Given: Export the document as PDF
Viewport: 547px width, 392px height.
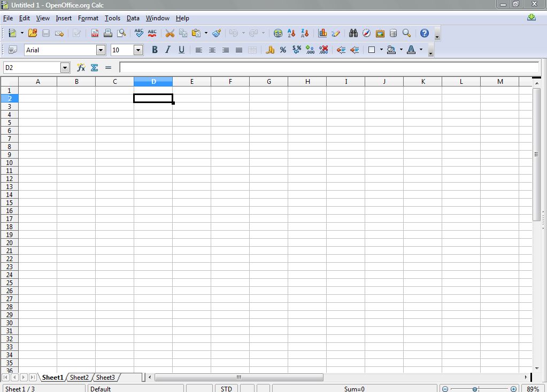Looking at the screenshot, I should pos(94,33).
